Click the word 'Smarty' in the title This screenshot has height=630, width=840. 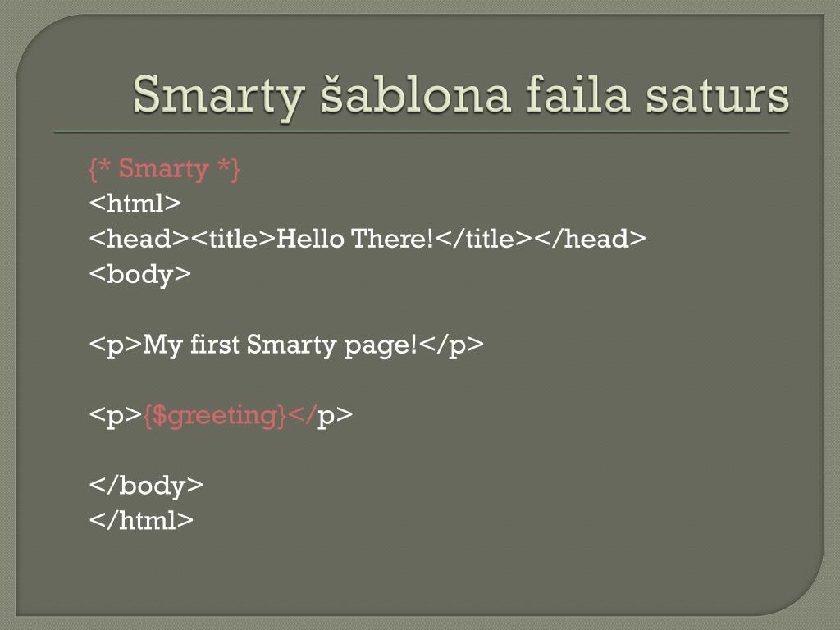[x=218, y=97]
